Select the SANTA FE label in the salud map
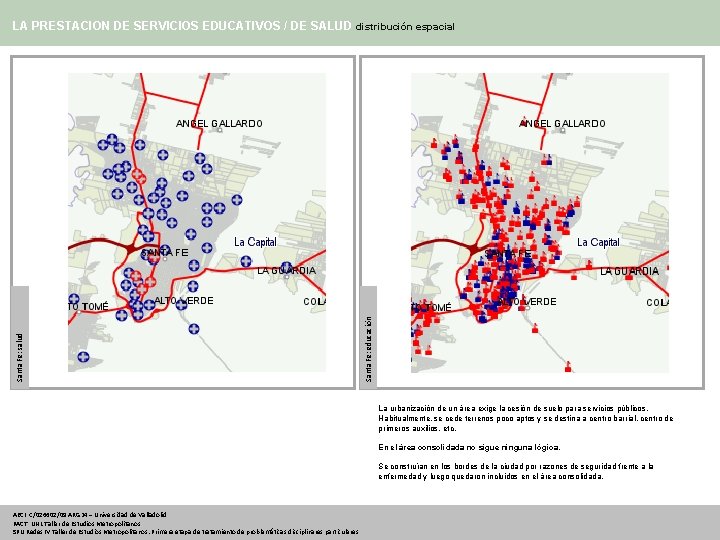This screenshot has height=540, width=720. (164, 253)
